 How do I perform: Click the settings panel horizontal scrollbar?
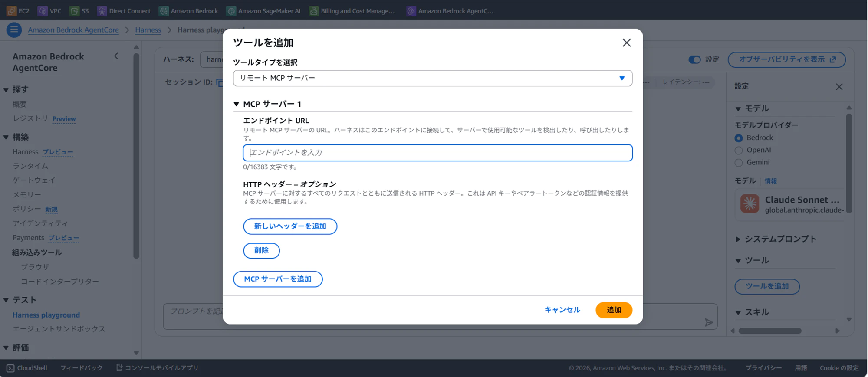(770, 331)
